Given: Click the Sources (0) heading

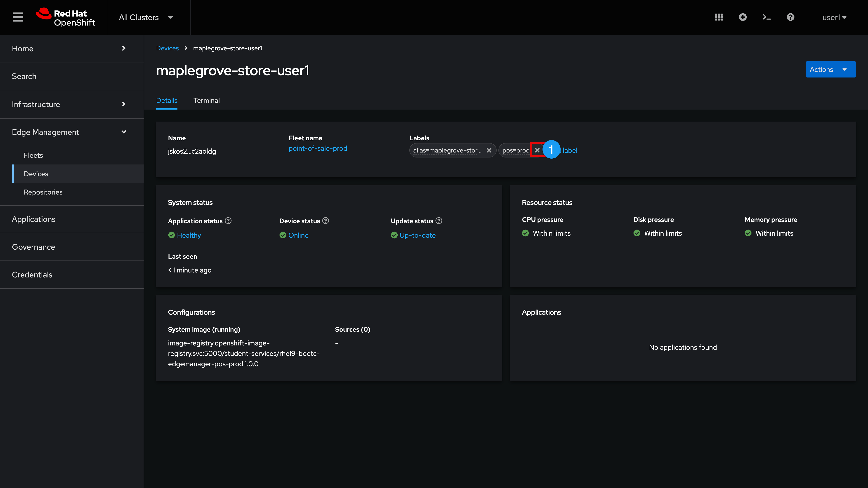Looking at the screenshot, I should pos(352,329).
